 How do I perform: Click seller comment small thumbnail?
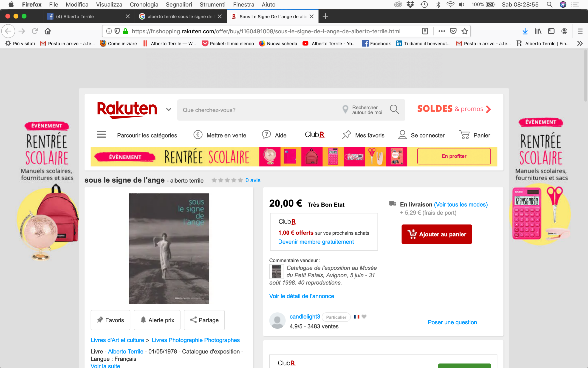277,271
